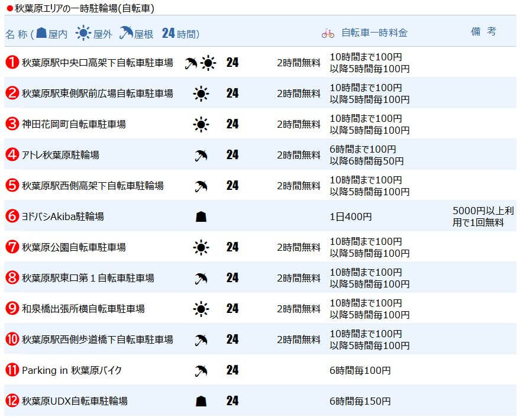520x420 pixels.
Task: Click the outdoor sun icon in the legend
Action: click(x=83, y=33)
